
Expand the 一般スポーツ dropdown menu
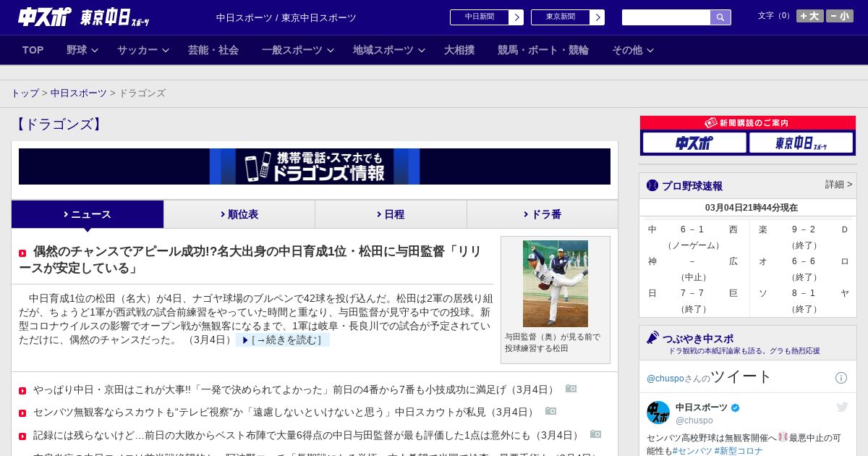[297, 50]
